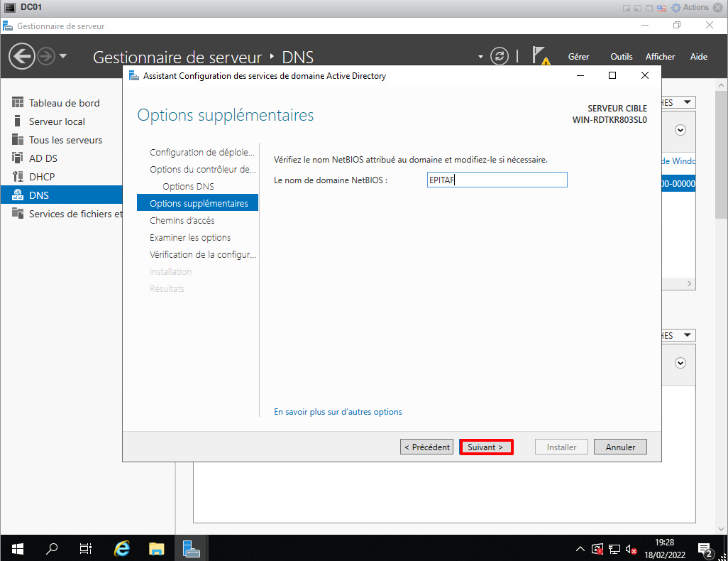Open Internet Explorer from the taskbar
This screenshot has height=561, width=728.
coord(123,548)
